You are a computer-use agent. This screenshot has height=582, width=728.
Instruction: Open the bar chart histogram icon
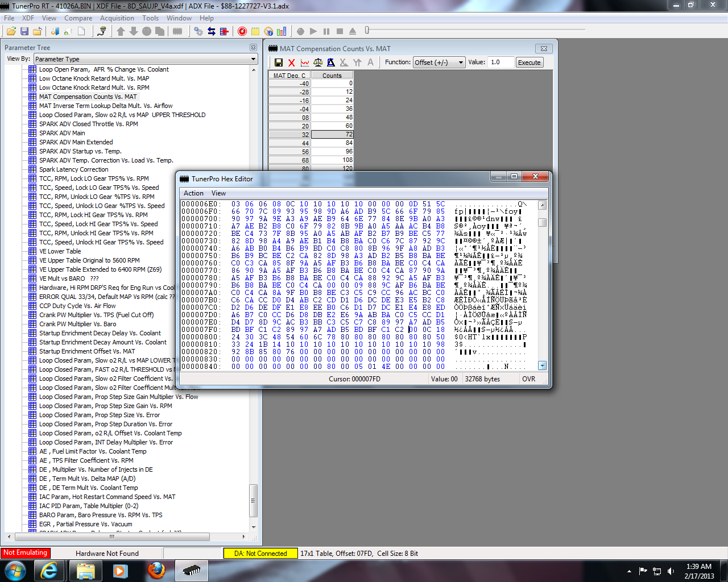[282, 31]
